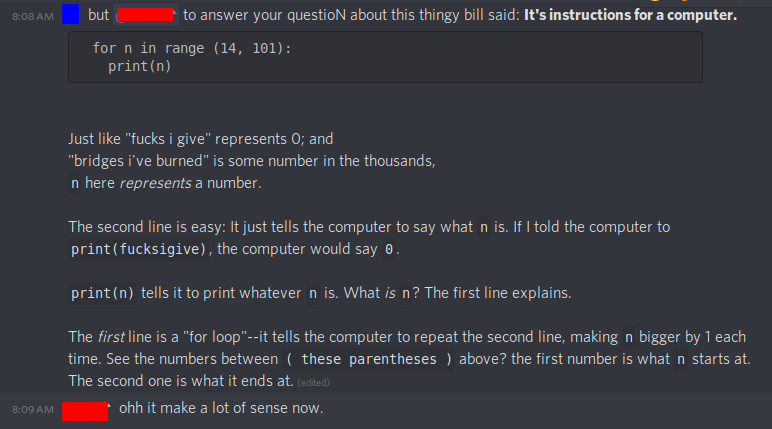Click the italic word "first" in the last paragraph
Screen dimensions: 772x429
111,337
